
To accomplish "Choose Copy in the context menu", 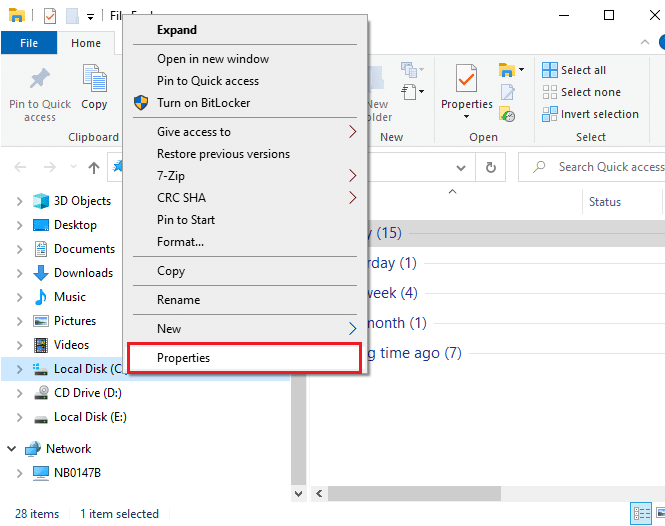I will tap(245, 271).
